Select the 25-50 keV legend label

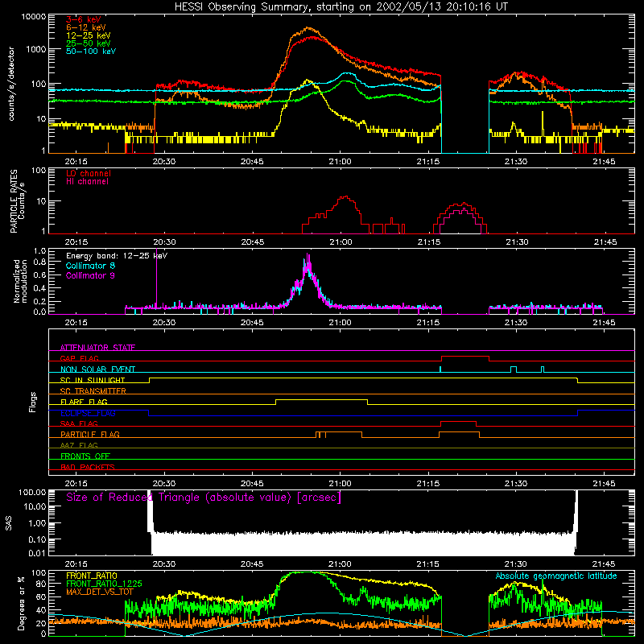(89, 43)
